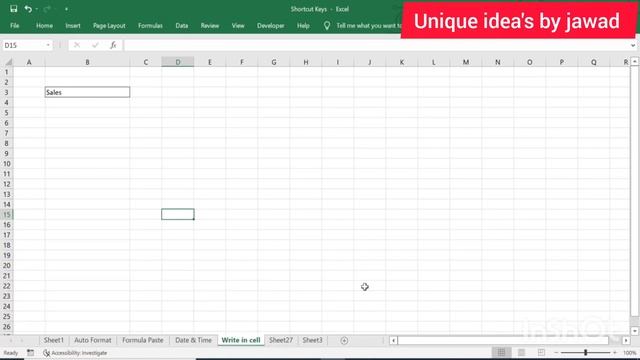Click the Insert Function fx icon
The width and height of the screenshot is (640, 360).
[113, 45]
